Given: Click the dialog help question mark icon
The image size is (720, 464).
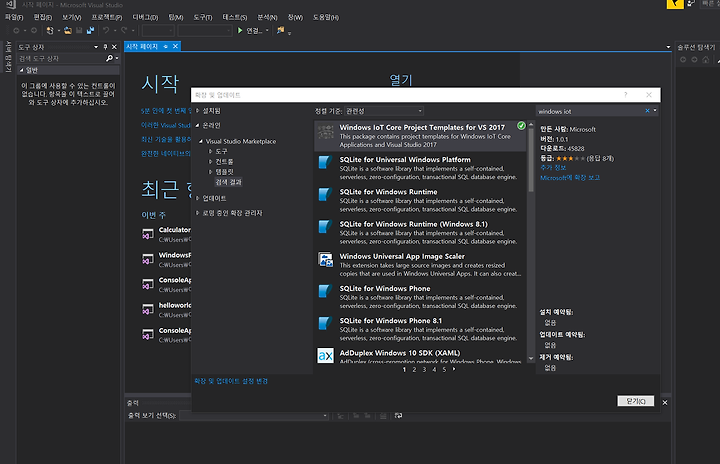Looking at the screenshot, I should coord(625,95).
